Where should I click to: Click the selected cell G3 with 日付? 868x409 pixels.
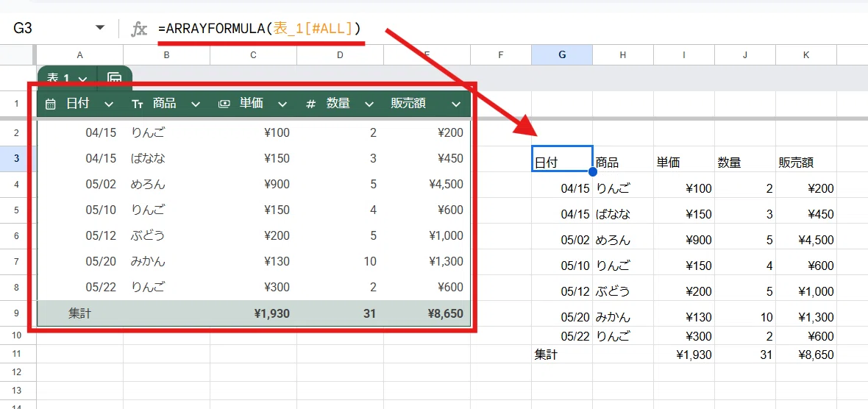point(562,158)
